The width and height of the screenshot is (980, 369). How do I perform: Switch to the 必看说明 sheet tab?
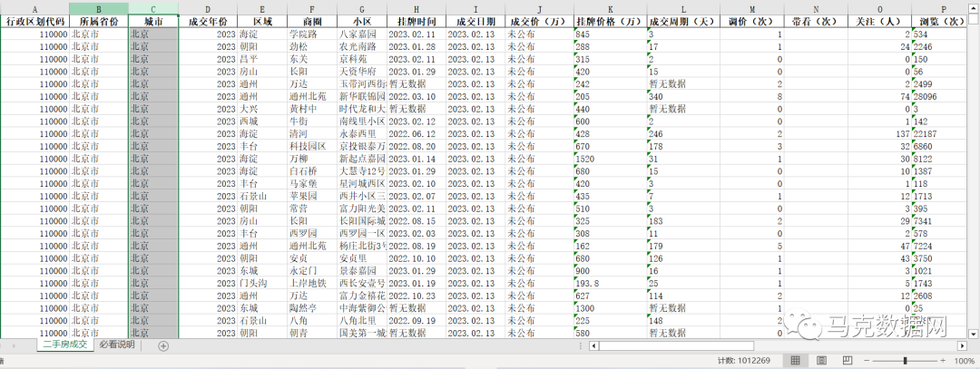[x=117, y=345]
